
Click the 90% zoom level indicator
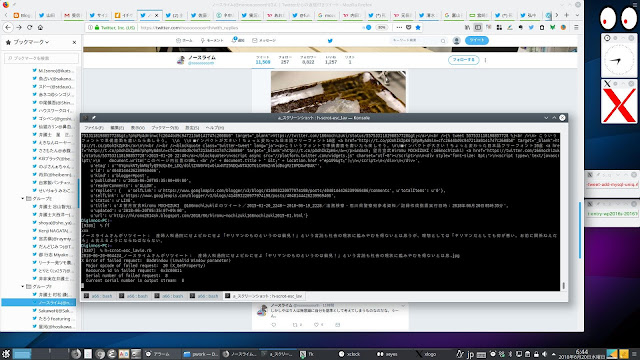coord(381,28)
